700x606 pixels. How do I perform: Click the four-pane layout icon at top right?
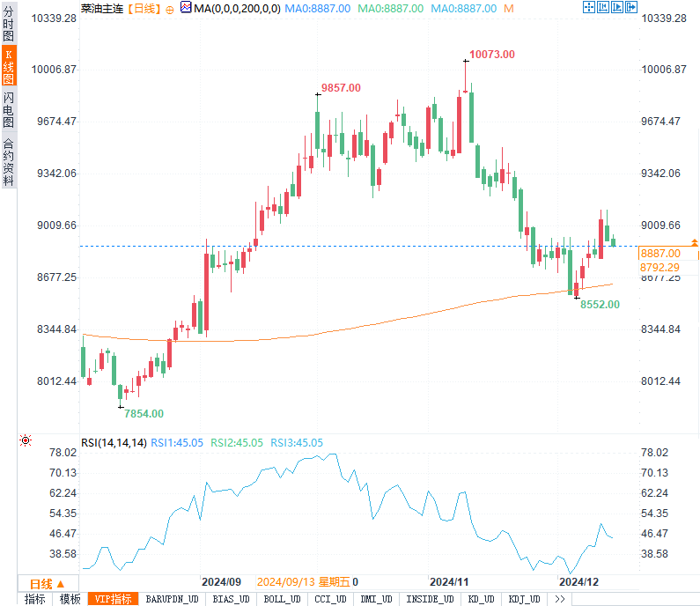point(588,7)
